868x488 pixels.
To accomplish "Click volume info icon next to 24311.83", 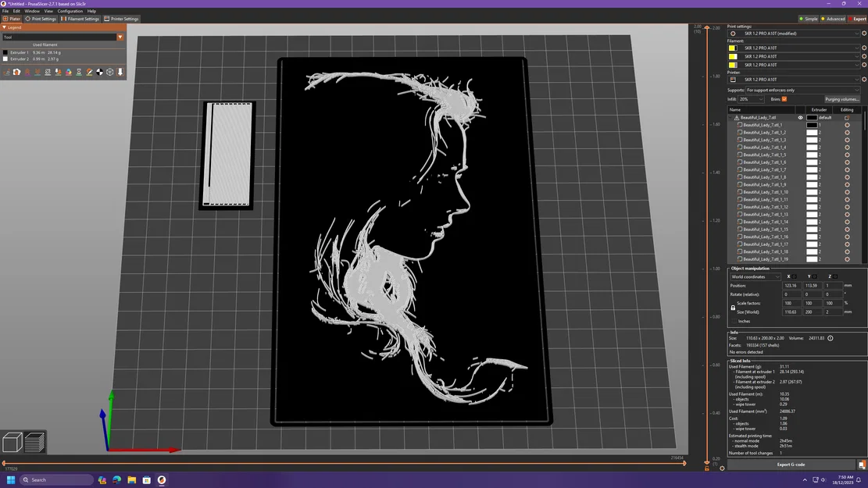I will coord(830,338).
